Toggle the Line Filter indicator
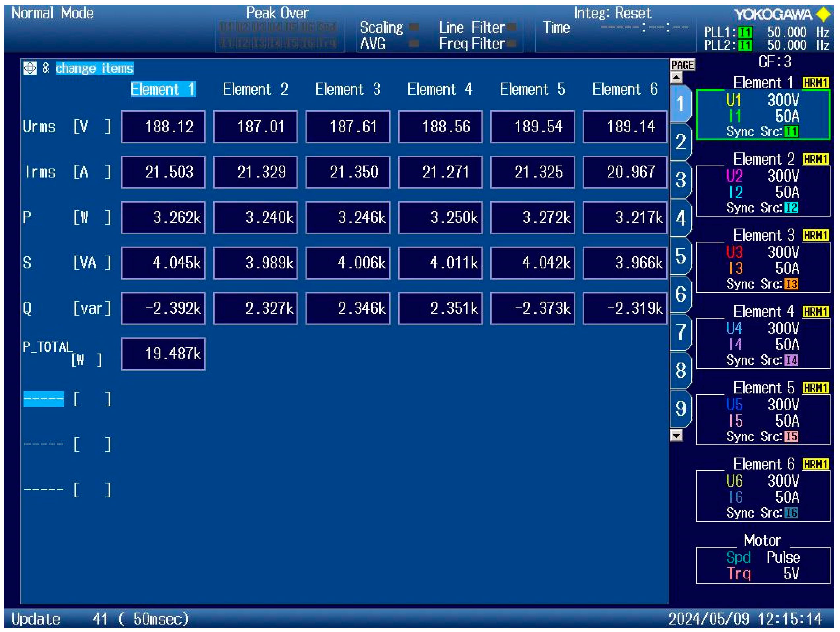The height and width of the screenshot is (632, 840). click(512, 27)
